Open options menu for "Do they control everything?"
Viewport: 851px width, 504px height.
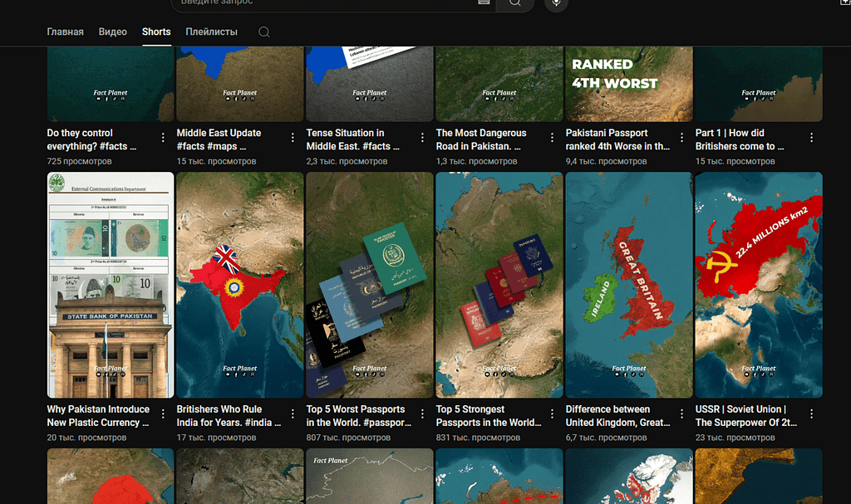click(163, 138)
